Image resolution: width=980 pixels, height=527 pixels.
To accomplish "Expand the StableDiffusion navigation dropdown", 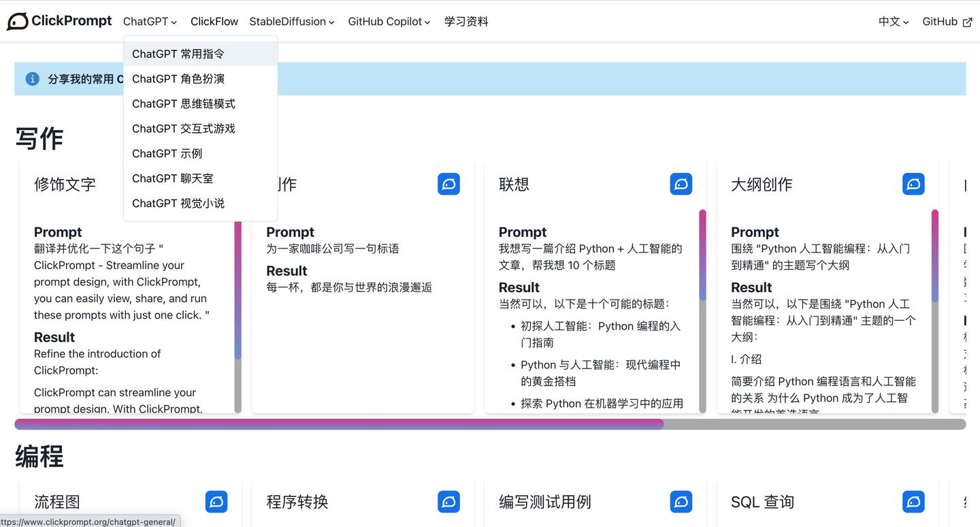I will [x=291, y=21].
